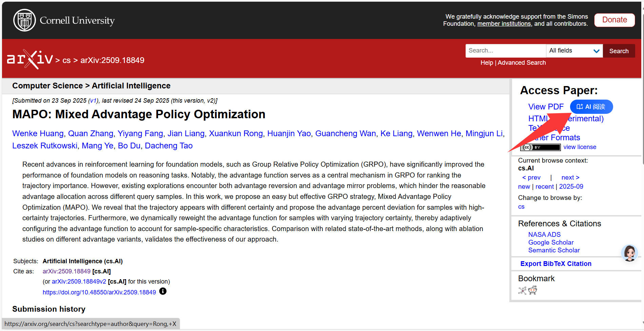The image size is (644, 331).
Task: Open new listings link
Action: (x=524, y=187)
